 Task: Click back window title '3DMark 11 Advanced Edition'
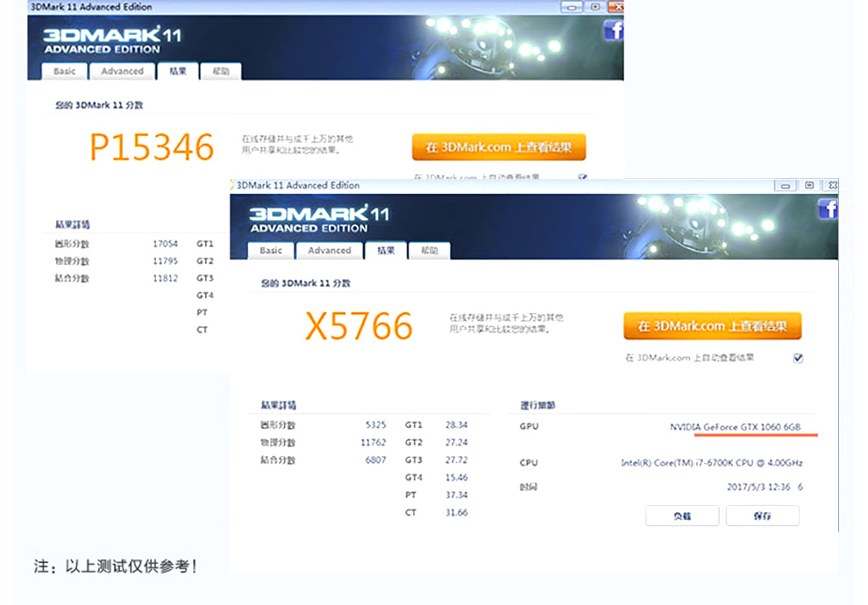point(91,7)
